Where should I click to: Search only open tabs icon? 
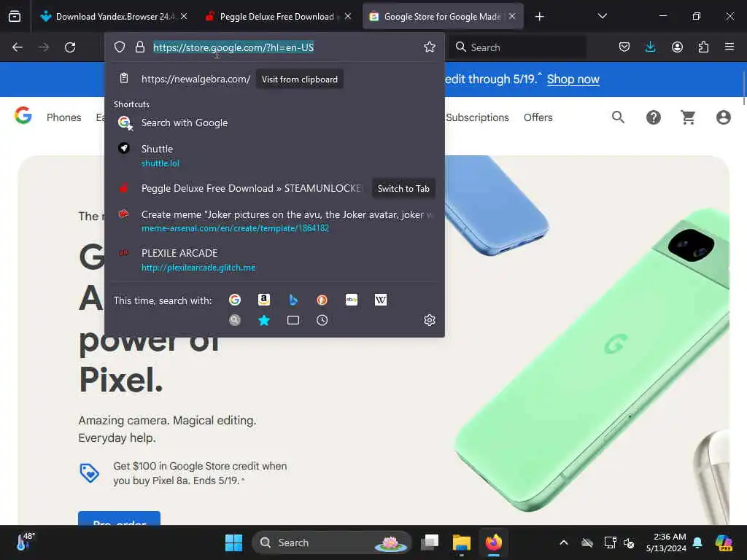tap(293, 320)
